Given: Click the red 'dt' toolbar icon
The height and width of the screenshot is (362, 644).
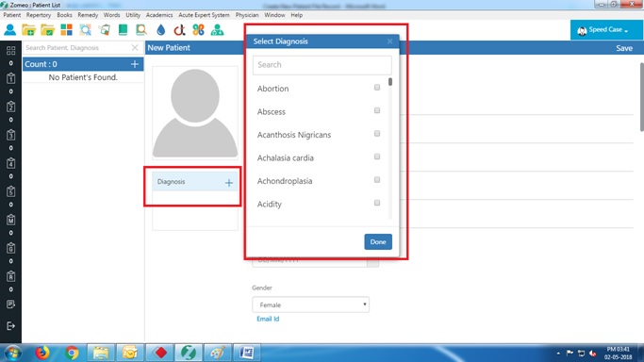Looking at the screenshot, I should point(179,30).
